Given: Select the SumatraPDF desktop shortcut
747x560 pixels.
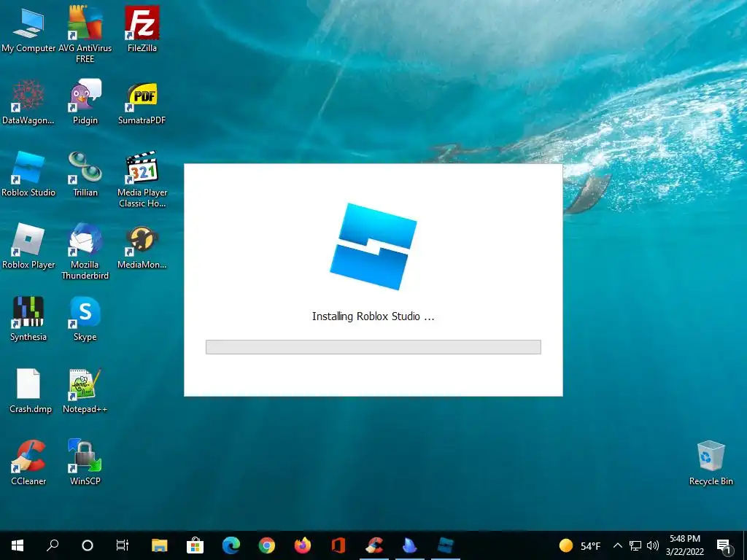Looking at the screenshot, I should tap(142, 102).
